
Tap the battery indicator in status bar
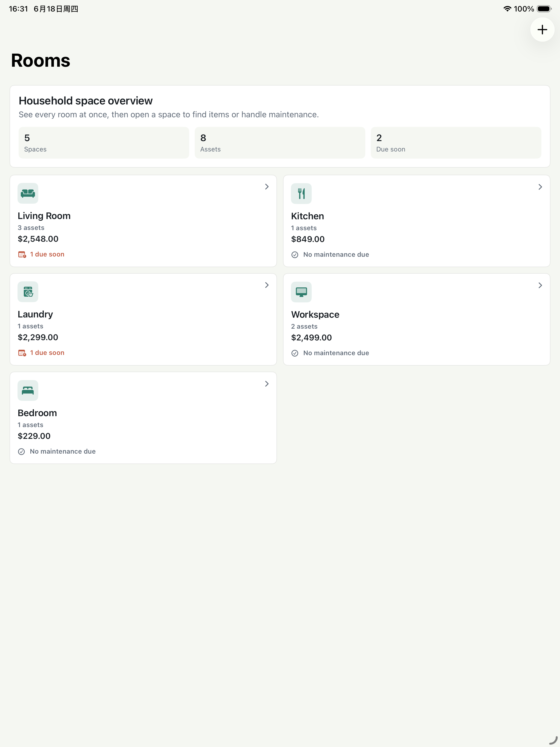click(x=544, y=9)
